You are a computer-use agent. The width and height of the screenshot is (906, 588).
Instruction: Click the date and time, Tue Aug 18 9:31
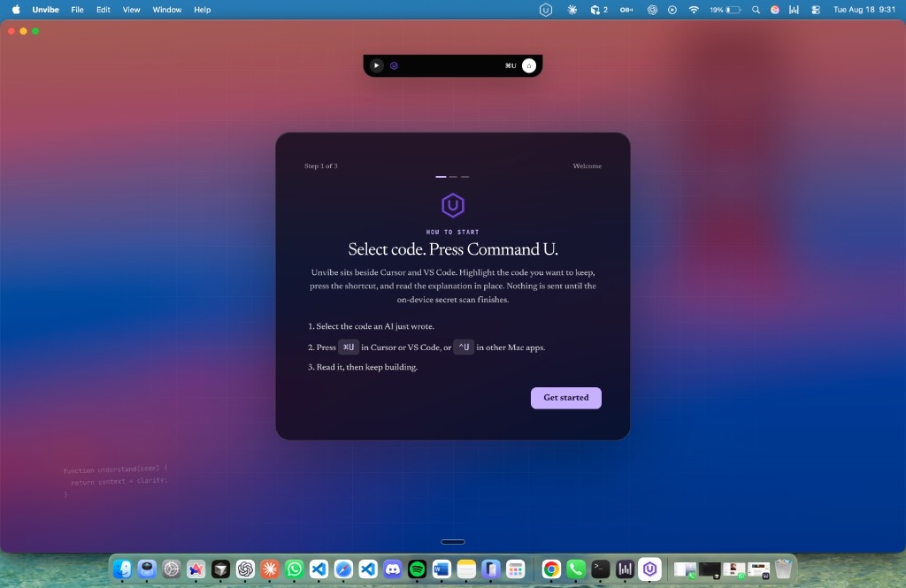[x=864, y=10]
